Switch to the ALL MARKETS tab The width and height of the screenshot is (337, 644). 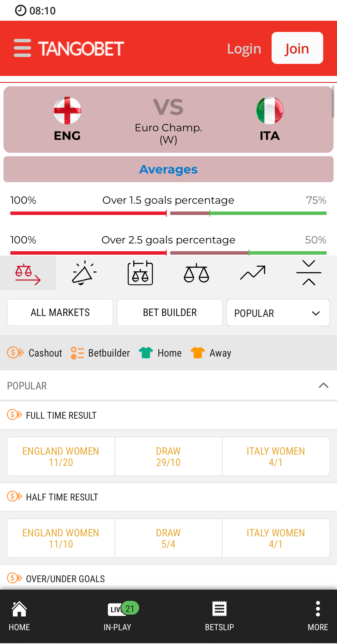point(60,312)
